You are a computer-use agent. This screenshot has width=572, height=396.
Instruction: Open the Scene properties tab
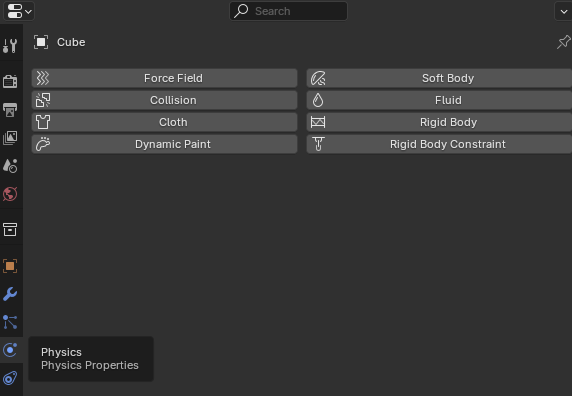10,166
